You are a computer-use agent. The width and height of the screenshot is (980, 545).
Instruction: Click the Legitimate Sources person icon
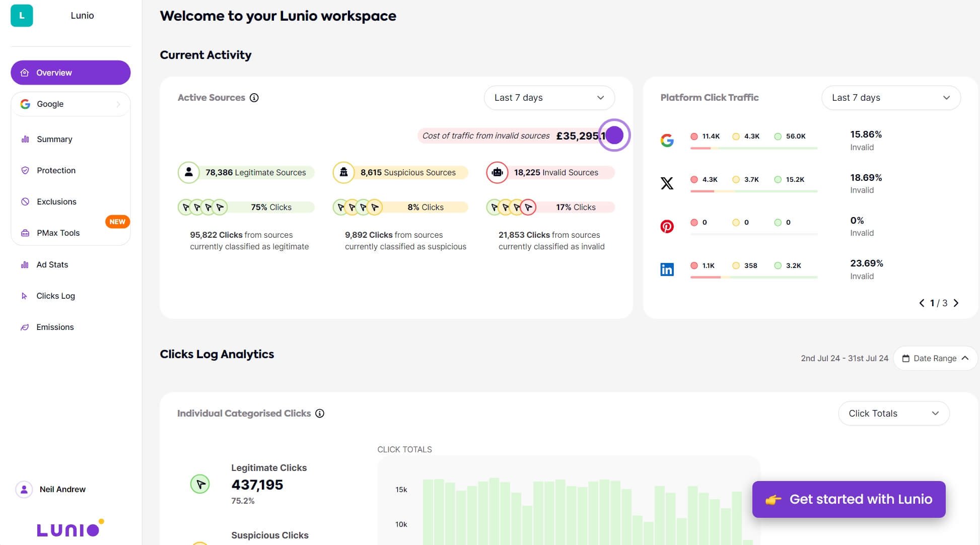coord(189,172)
